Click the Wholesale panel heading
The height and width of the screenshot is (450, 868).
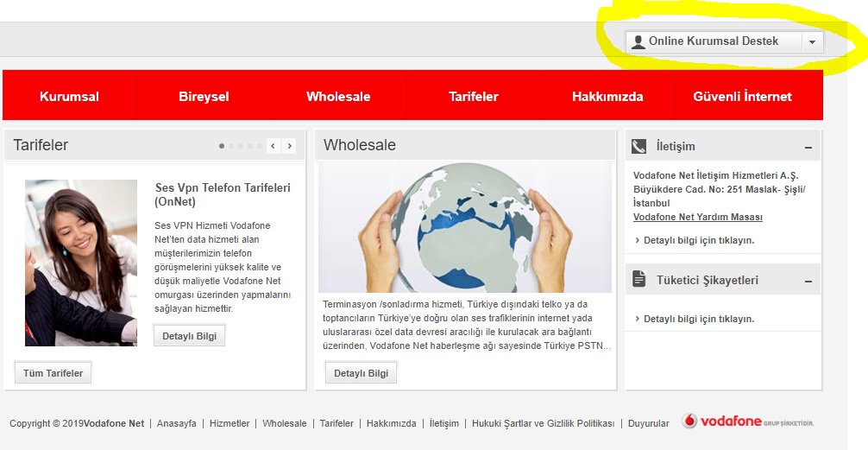point(360,145)
